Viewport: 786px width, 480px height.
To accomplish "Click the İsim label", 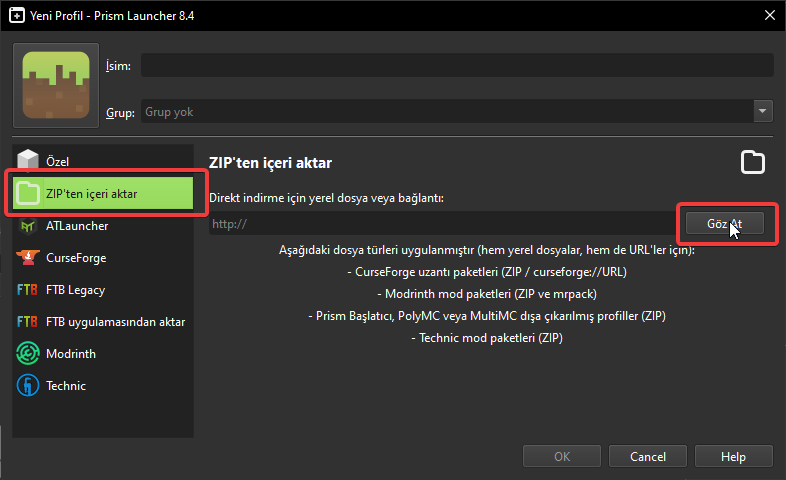I will pos(118,66).
